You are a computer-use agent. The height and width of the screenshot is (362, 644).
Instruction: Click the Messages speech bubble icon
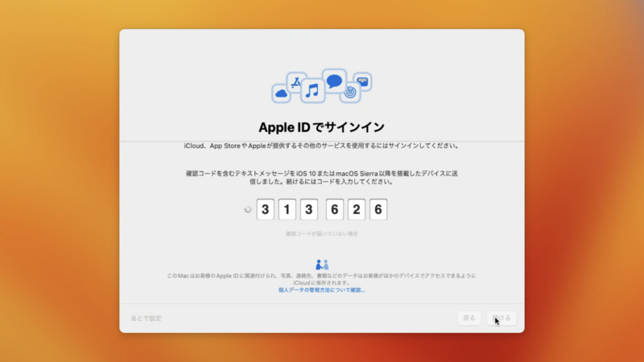(334, 81)
